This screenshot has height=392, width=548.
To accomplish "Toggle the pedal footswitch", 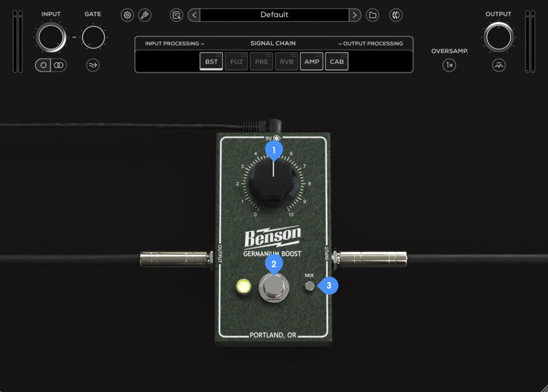I will click(274, 287).
